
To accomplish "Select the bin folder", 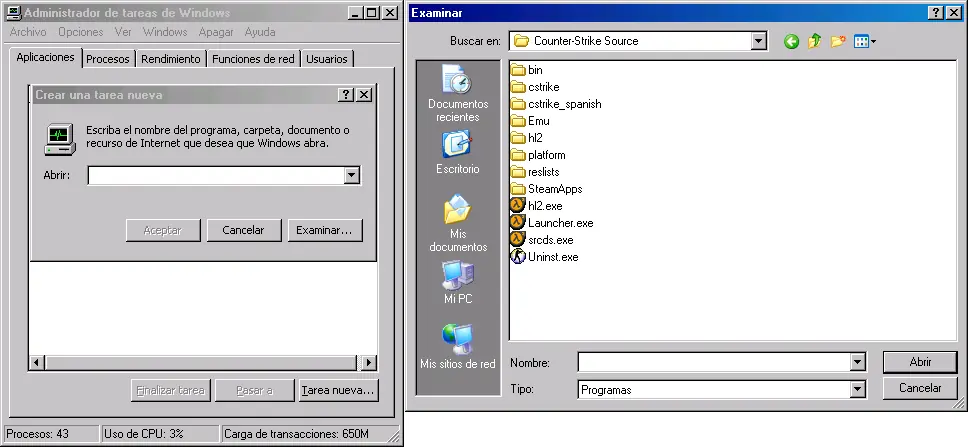I will click(x=527, y=70).
